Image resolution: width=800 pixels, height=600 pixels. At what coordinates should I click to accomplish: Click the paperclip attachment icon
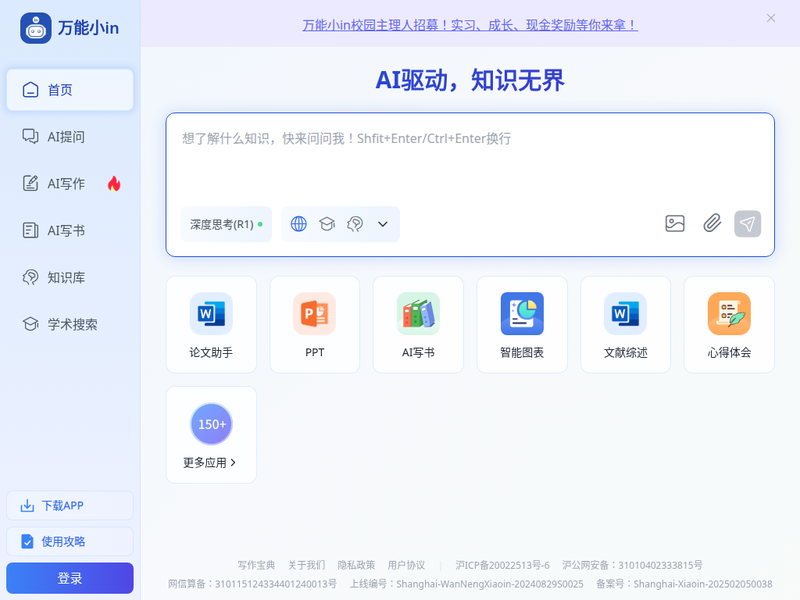click(711, 224)
